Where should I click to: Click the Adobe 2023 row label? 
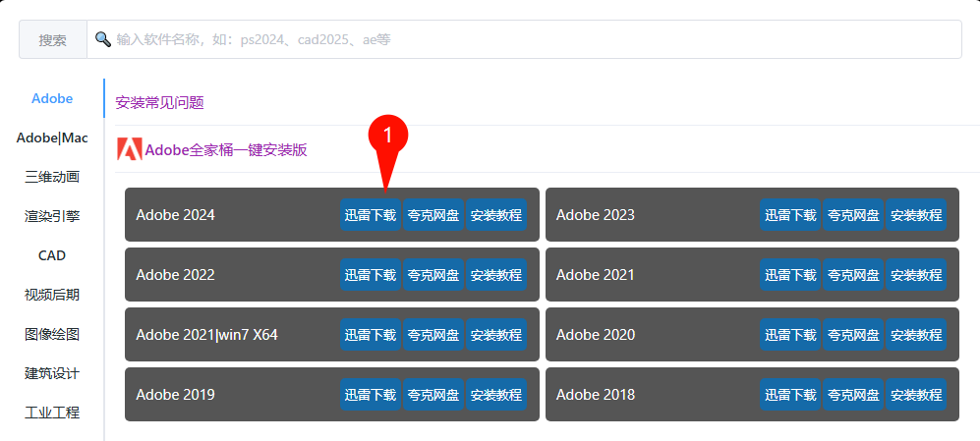pyautogui.click(x=596, y=215)
